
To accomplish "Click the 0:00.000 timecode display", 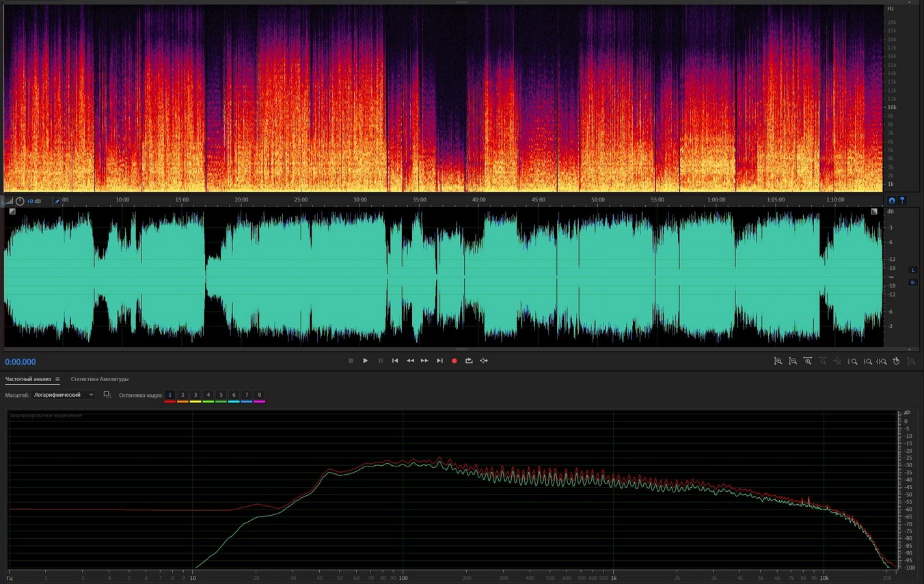I will pos(21,362).
